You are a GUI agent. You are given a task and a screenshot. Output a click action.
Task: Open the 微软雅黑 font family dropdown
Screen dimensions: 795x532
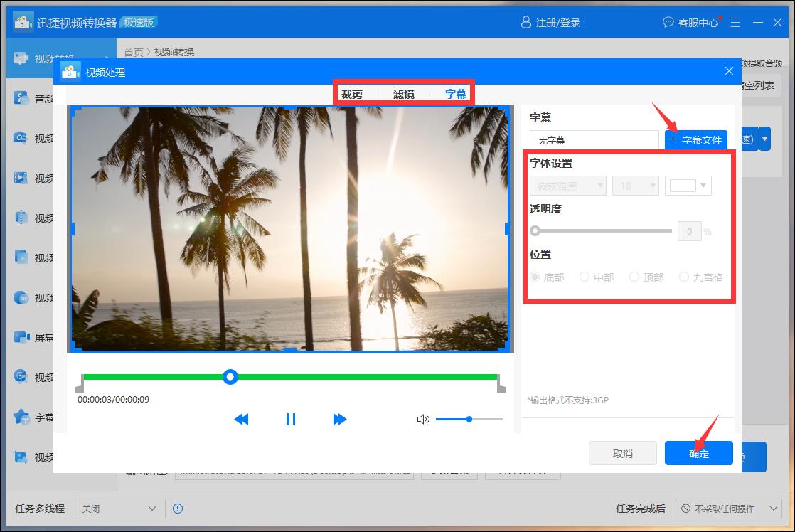coord(568,185)
